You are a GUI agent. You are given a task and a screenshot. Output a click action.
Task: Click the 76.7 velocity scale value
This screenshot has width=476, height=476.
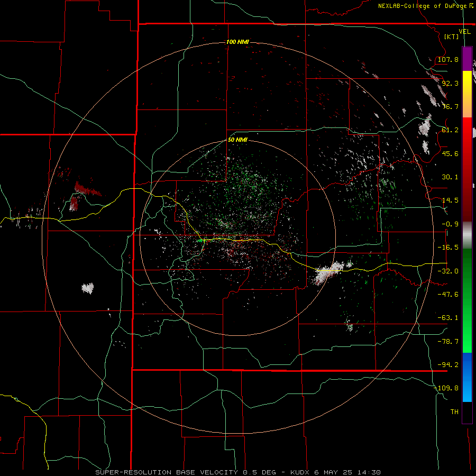tap(450, 106)
